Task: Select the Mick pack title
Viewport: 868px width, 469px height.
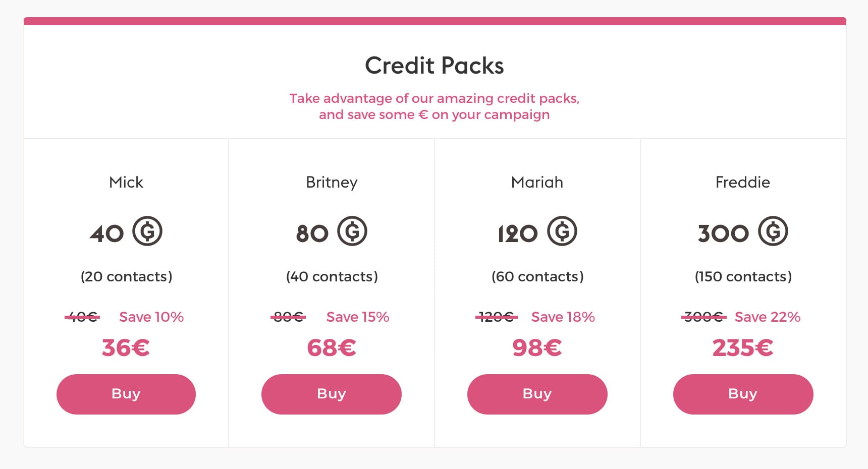Action: [x=126, y=182]
